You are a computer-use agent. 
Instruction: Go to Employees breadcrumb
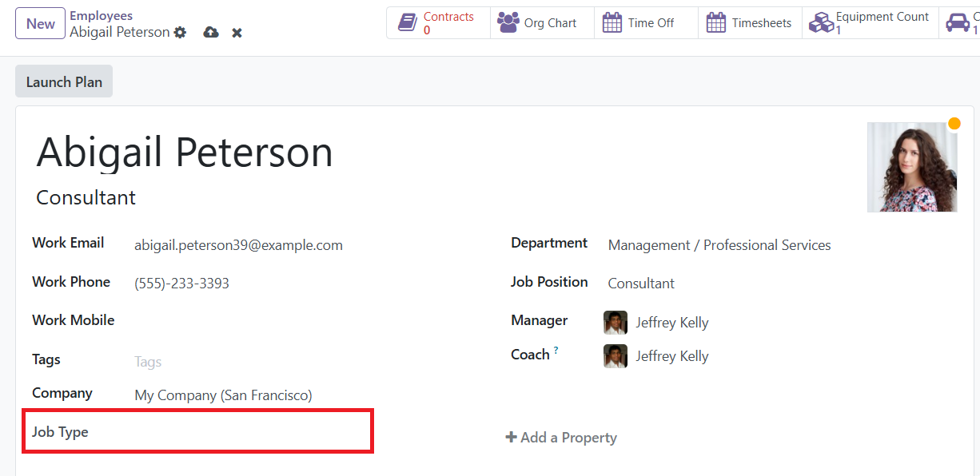pos(102,15)
